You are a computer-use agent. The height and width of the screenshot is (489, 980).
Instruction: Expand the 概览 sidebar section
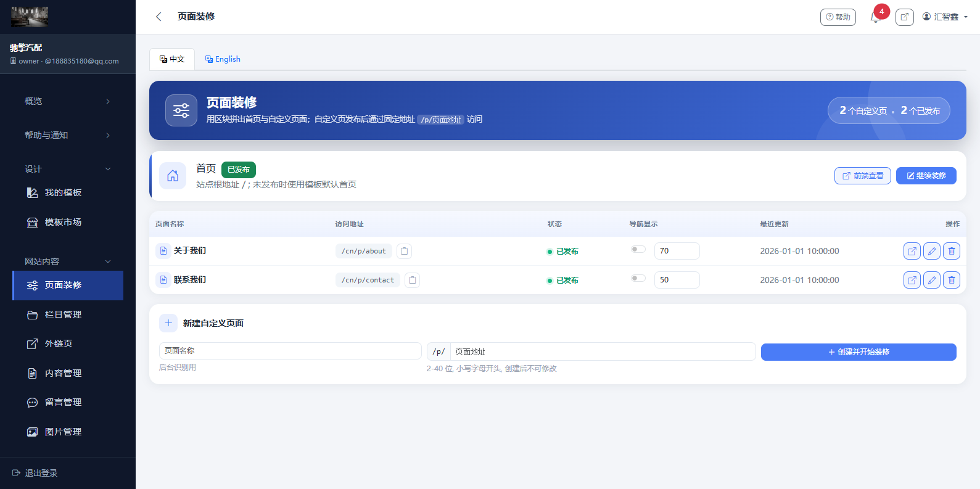click(x=68, y=101)
